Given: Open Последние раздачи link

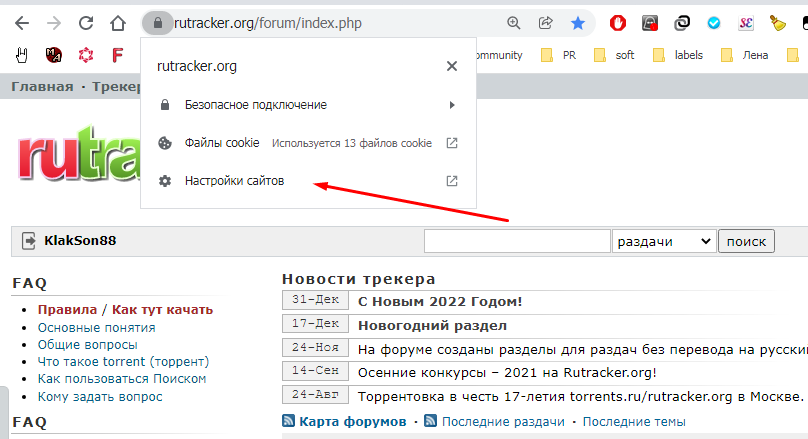Looking at the screenshot, I should pos(503,421).
